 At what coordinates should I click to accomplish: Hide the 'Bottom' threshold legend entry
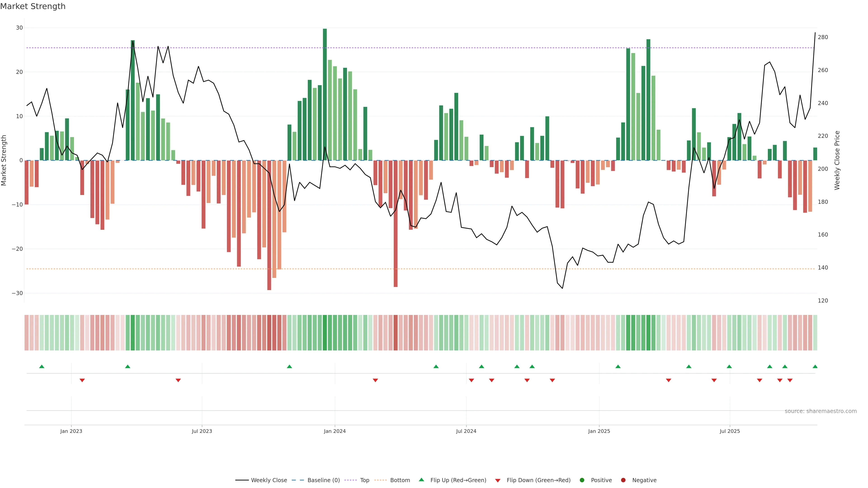click(400, 480)
